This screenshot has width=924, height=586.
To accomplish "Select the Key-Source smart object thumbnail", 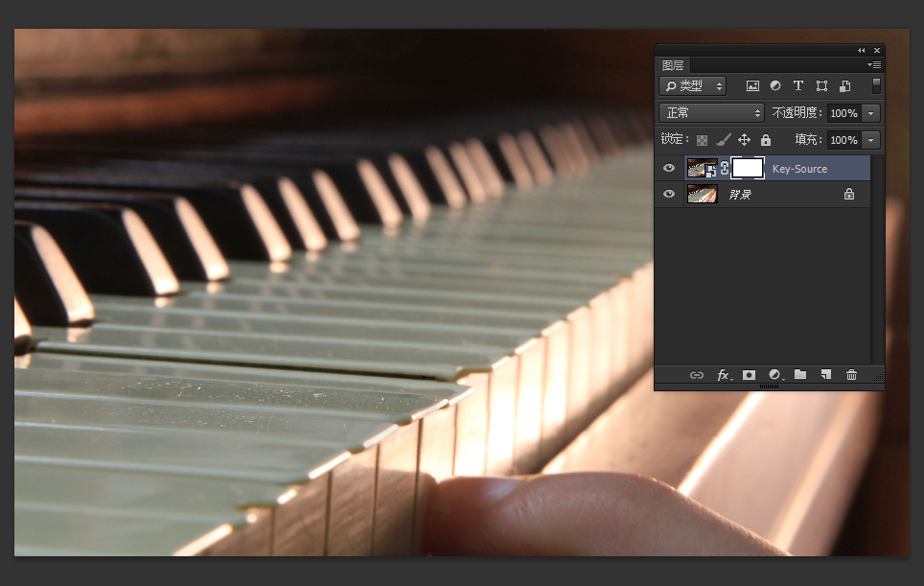I will tap(702, 168).
